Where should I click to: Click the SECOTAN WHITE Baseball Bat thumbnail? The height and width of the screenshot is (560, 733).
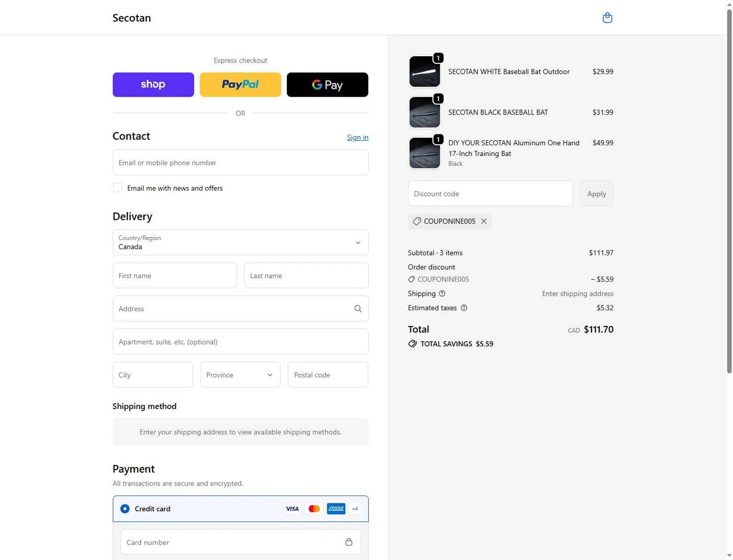pyautogui.click(x=424, y=71)
